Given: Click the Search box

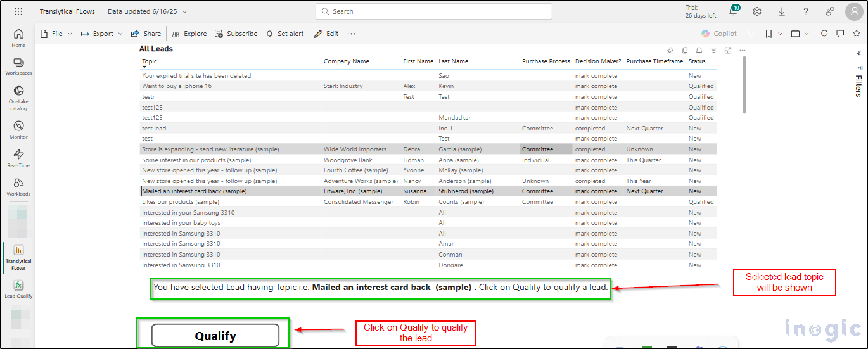Looking at the screenshot, I should [433, 11].
